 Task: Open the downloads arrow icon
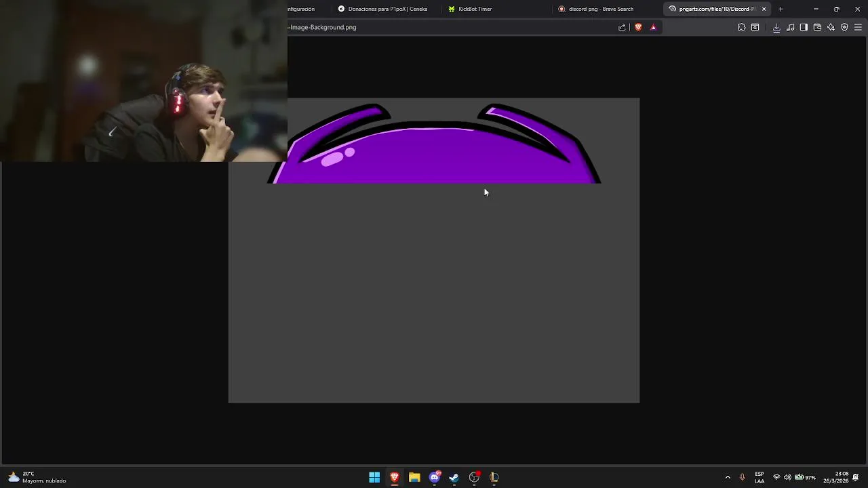[x=776, y=27]
